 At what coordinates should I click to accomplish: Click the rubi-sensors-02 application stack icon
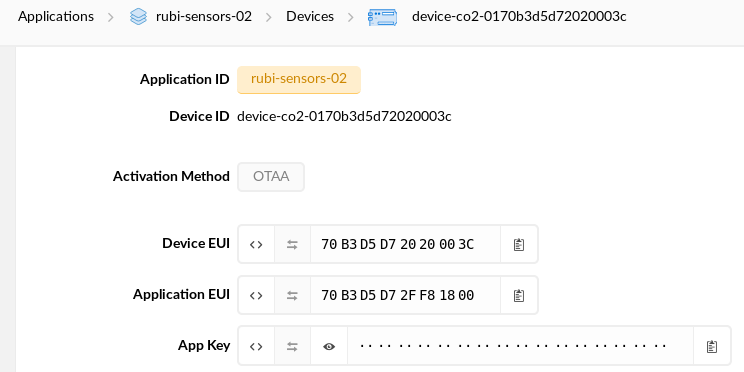coord(138,17)
